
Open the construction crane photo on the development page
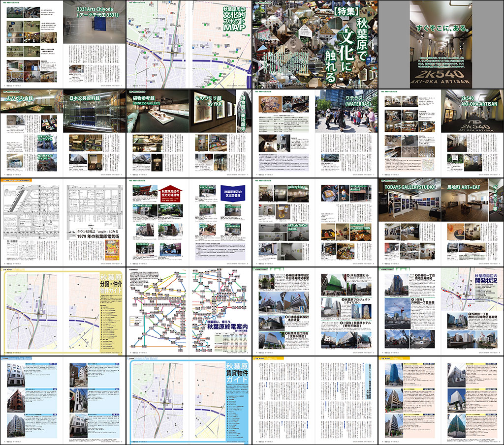point(397,313)
